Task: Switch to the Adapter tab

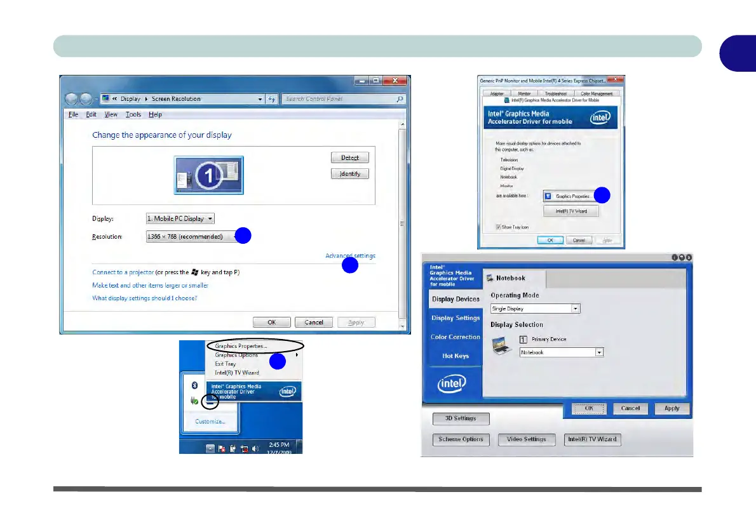Action: click(x=497, y=93)
